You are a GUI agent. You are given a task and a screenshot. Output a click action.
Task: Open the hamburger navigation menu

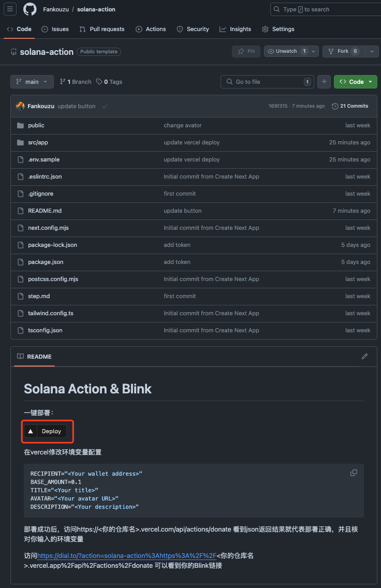[x=10, y=9]
